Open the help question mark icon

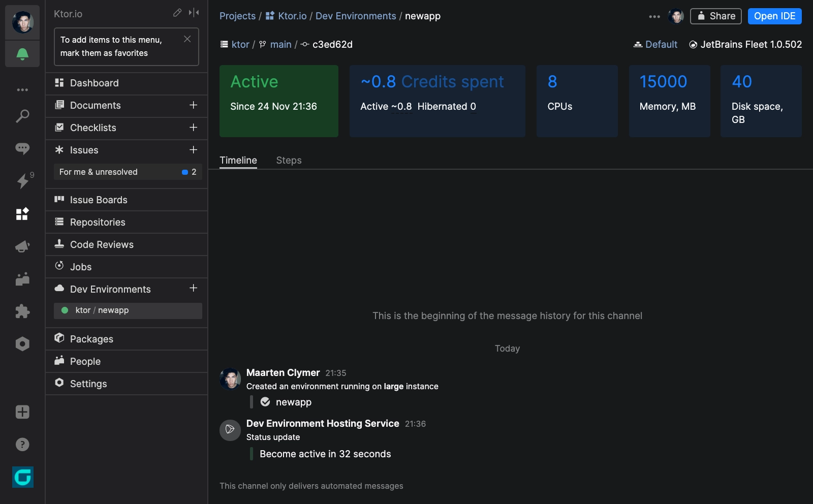click(x=22, y=445)
